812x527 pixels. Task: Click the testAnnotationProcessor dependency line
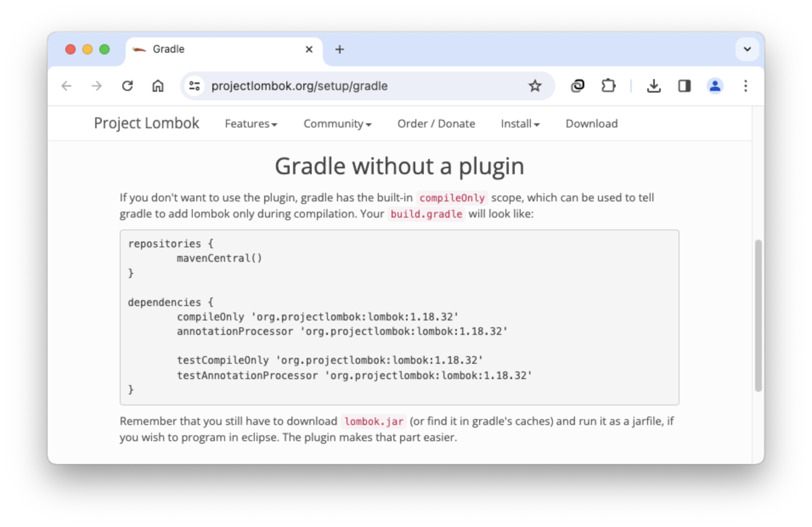[x=355, y=375]
